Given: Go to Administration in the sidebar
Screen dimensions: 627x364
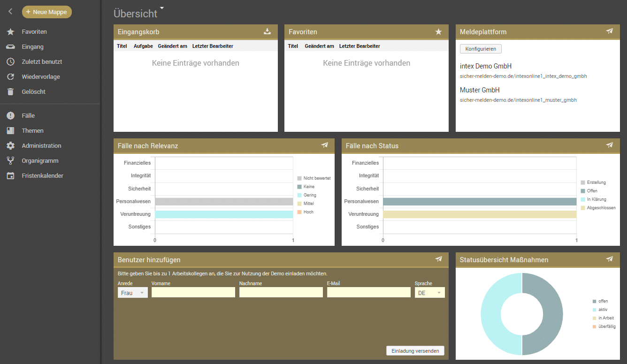Looking at the screenshot, I should click(41, 145).
